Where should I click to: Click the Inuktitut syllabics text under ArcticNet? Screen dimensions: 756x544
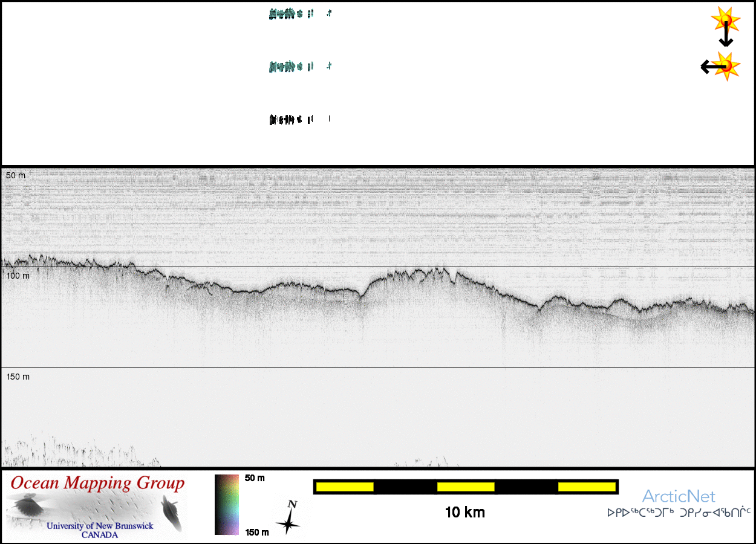pos(679,513)
